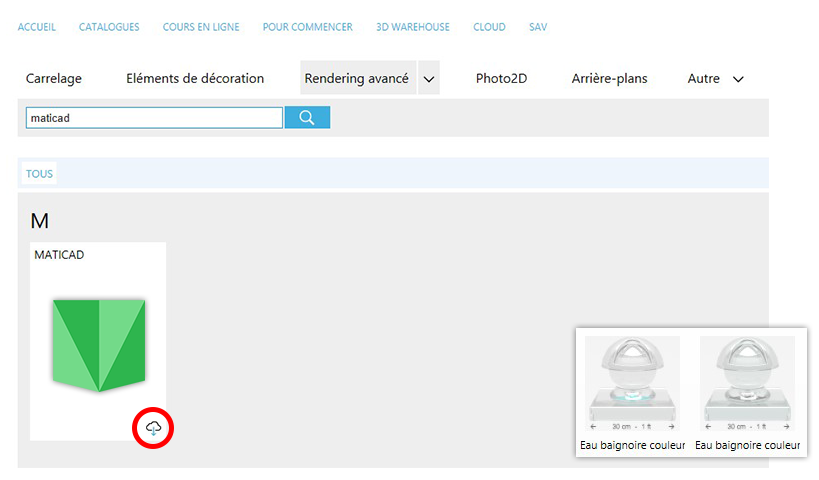
Task: Open COURS EN LIGNE link
Action: pyautogui.click(x=201, y=27)
